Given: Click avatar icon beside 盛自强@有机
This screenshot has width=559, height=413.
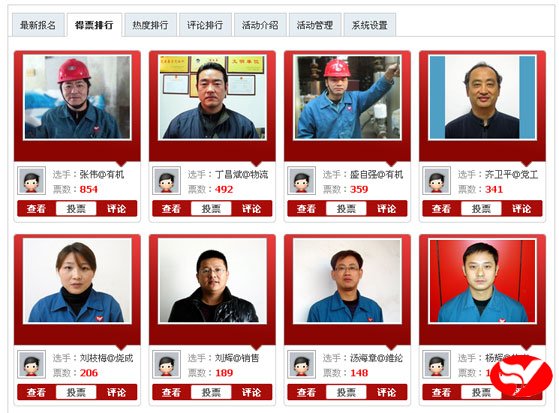Looking at the screenshot, I should (302, 180).
